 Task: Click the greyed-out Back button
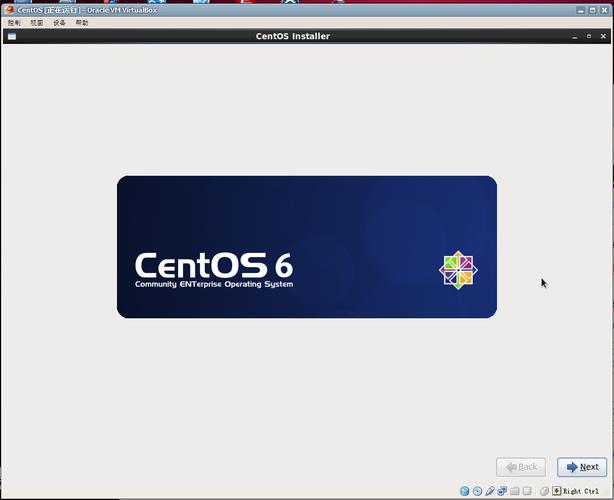[x=521, y=467]
